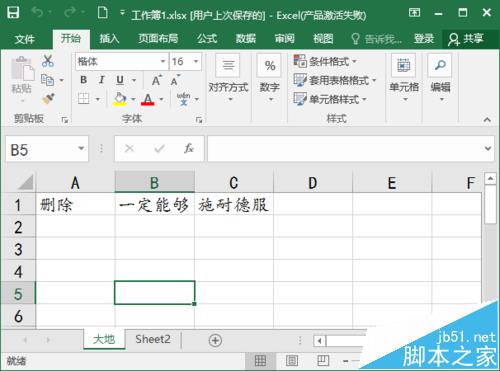Image resolution: width=500 pixels, height=371 pixels.
Task: Switch to the 插入 tab
Action: 110,39
